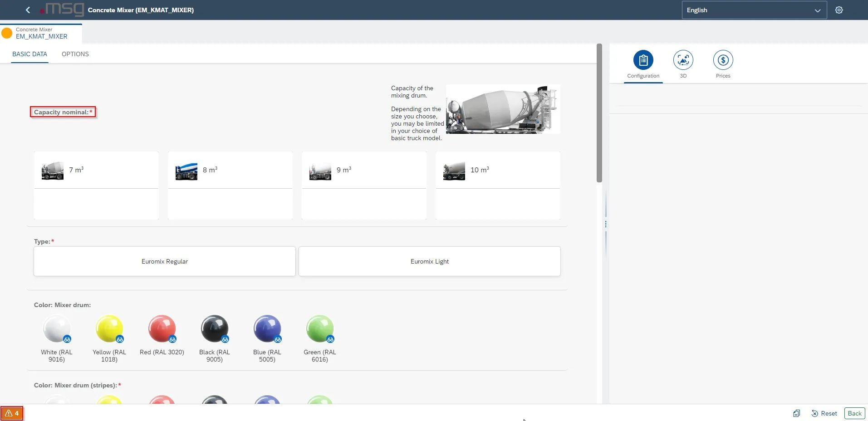Click the panel splitter handle
The image size is (868, 421).
606,224
